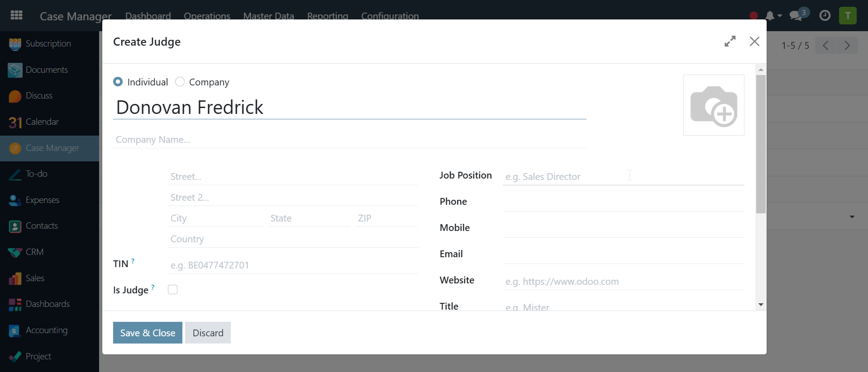This screenshot has width=868, height=372.
Task: Close the Create Judge dialog
Action: point(754,41)
